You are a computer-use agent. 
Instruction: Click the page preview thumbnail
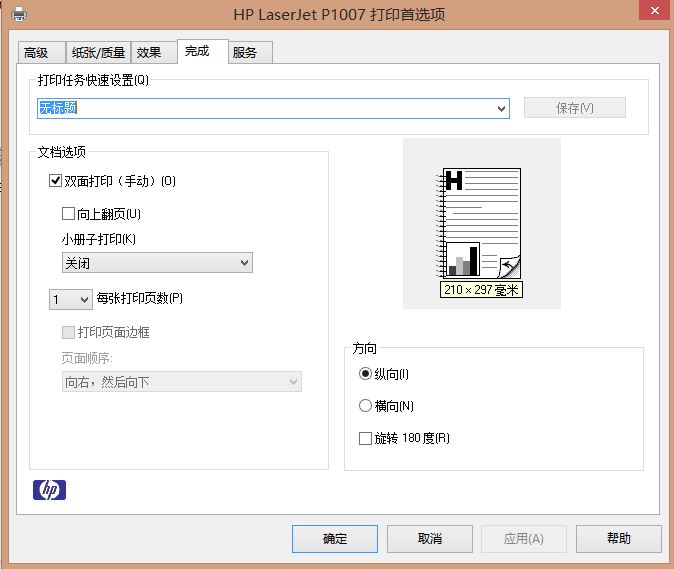pyautogui.click(x=482, y=223)
